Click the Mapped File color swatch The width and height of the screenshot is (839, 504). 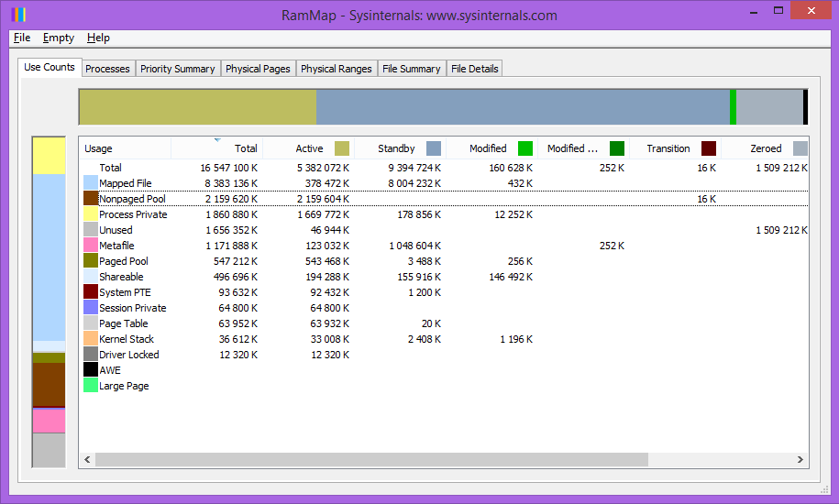91,183
